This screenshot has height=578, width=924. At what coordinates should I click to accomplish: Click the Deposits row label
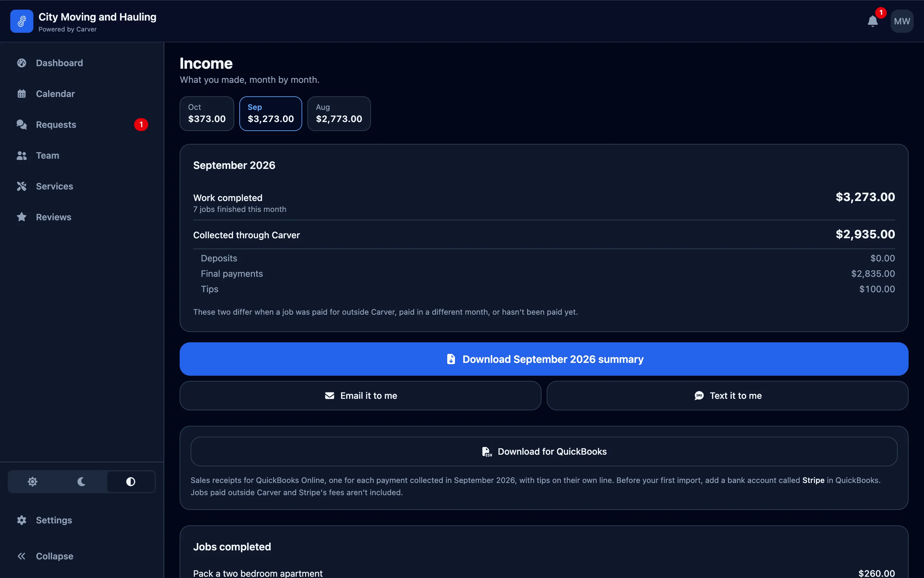click(219, 258)
